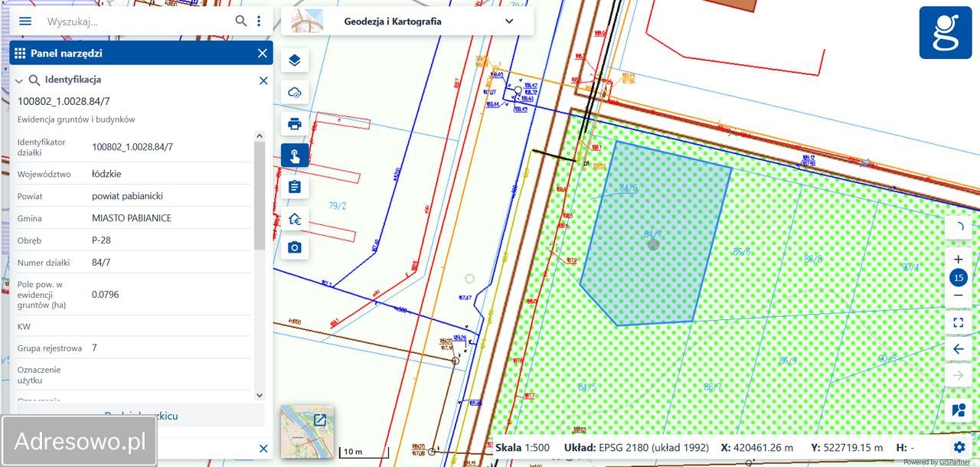Select the Grupa rejestrowa value 7

(94, 348)
